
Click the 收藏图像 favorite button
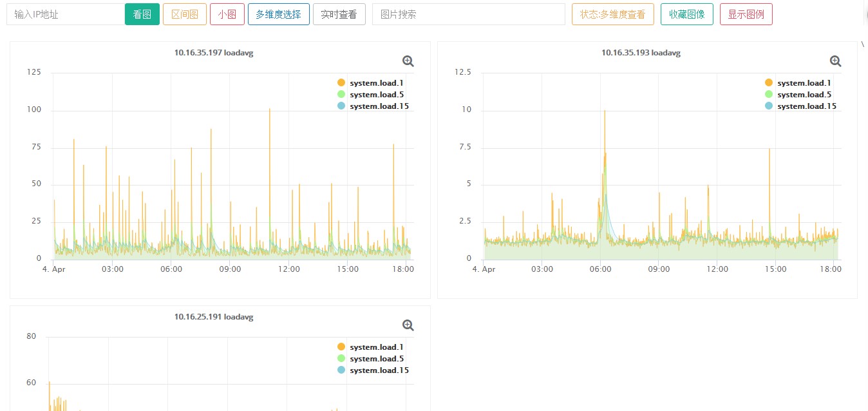click(687, 14)
